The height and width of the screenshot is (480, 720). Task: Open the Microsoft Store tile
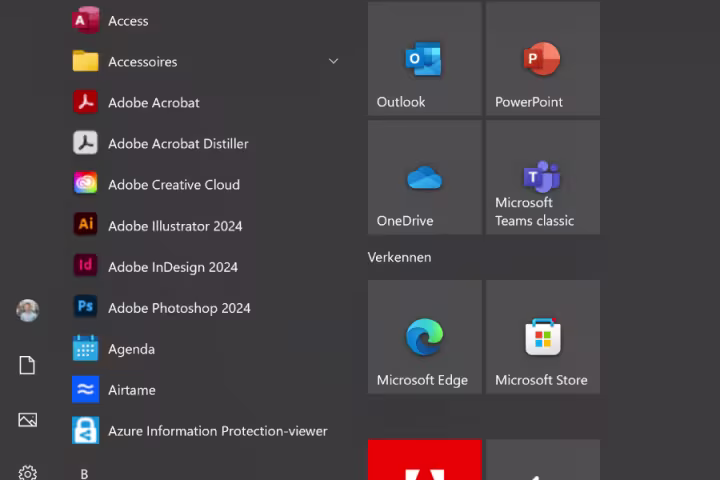[543, 337]
